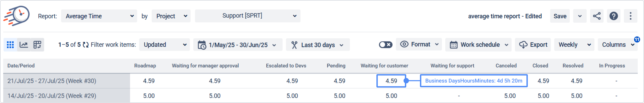This screenshot has width=644, height=103.
Task: Click the refresh results icon
Action: tap(86, 45)
